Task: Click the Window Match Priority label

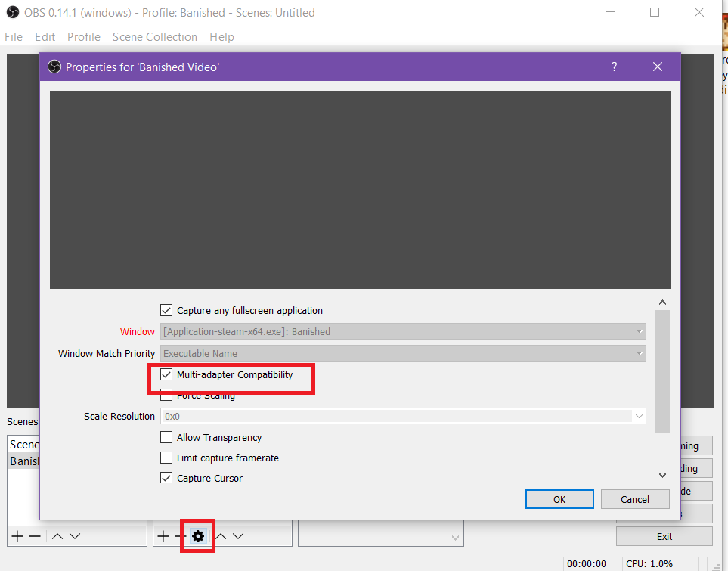Action: click(107, 353)
